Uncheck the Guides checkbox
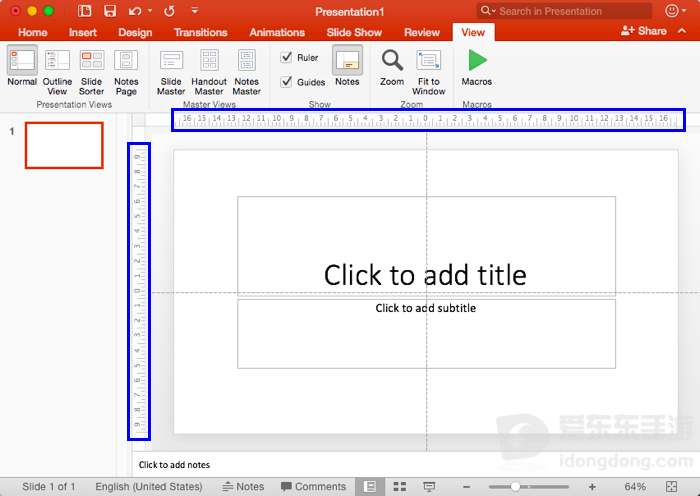700x496 pixels. coord(286,82)
